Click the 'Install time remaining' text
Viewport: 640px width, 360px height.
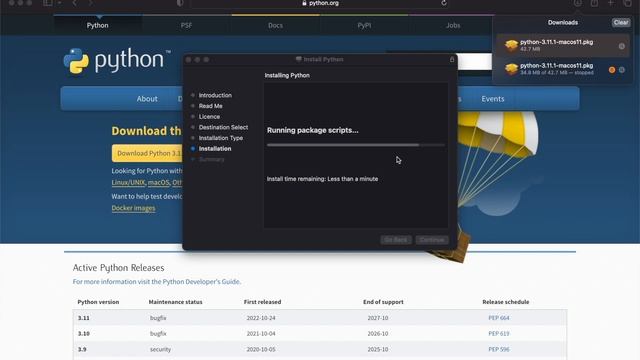(x=322, y=179)
